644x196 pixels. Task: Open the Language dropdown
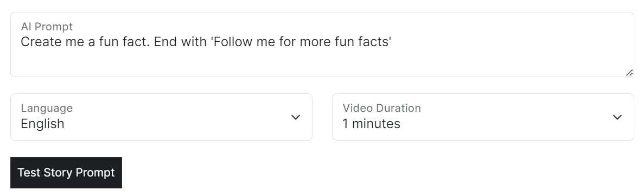(x=161, y=117)
